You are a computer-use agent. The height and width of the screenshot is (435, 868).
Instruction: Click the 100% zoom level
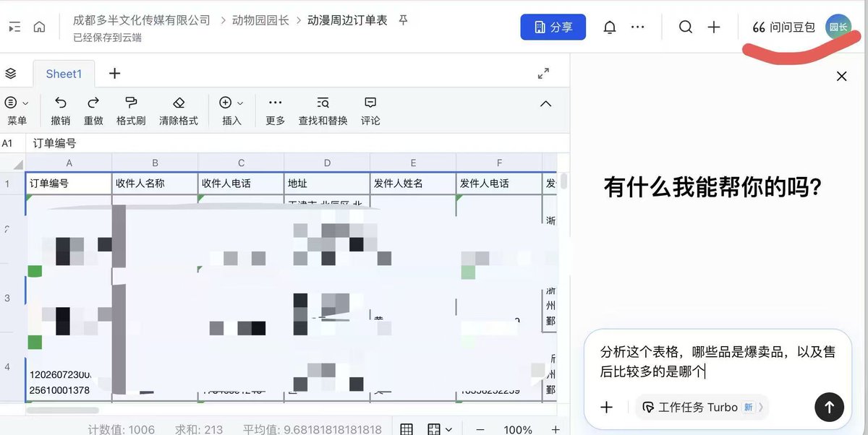[518, 429]
